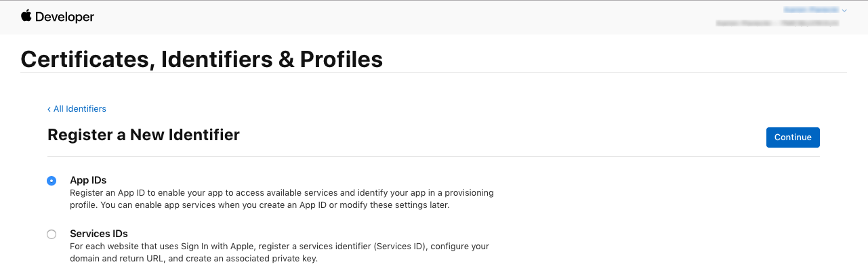Click the back chevron before All Identifiers
The width and height of the screenshot is (868, 277).
pos(49,109)
